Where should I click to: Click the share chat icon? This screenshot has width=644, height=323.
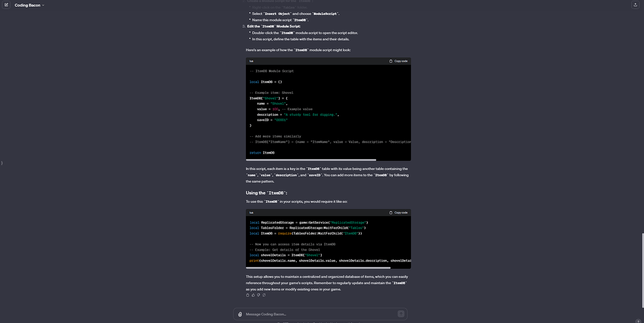click(x=635, y=5)
